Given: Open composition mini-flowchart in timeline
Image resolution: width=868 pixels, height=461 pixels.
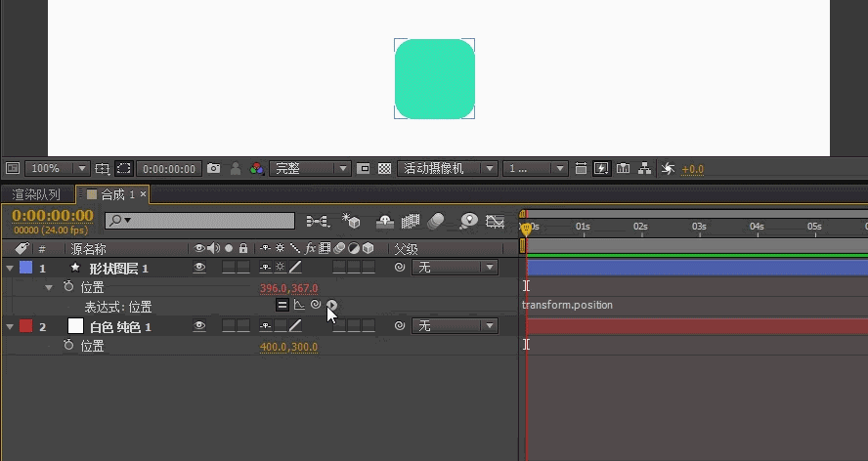Looking at the screenshot, I should (x=318, y=222).
